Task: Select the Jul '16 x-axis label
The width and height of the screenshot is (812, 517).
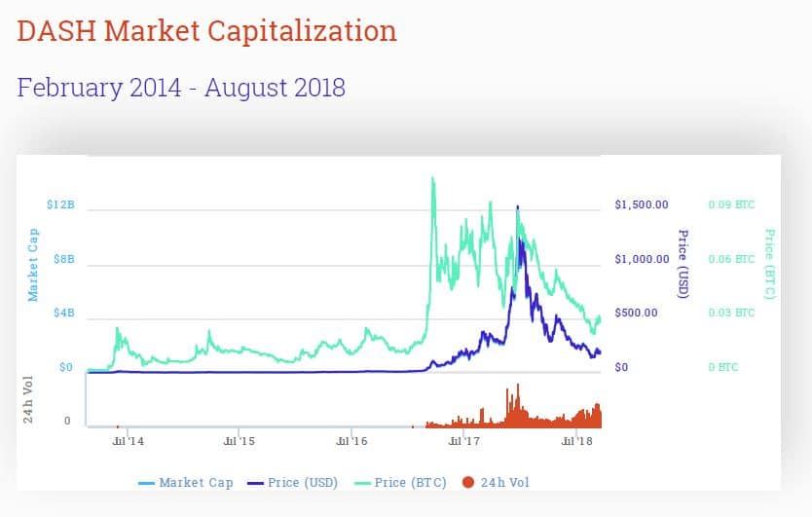Action: (x=351, y=442)
